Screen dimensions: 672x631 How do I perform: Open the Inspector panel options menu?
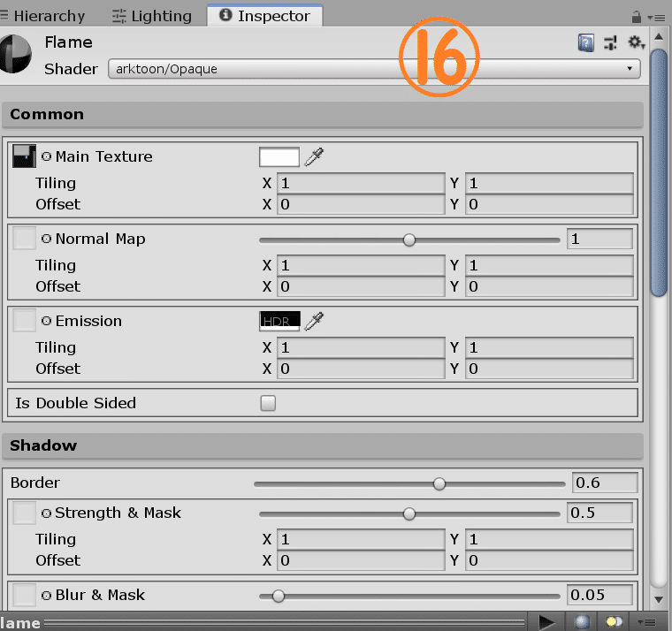656,18
